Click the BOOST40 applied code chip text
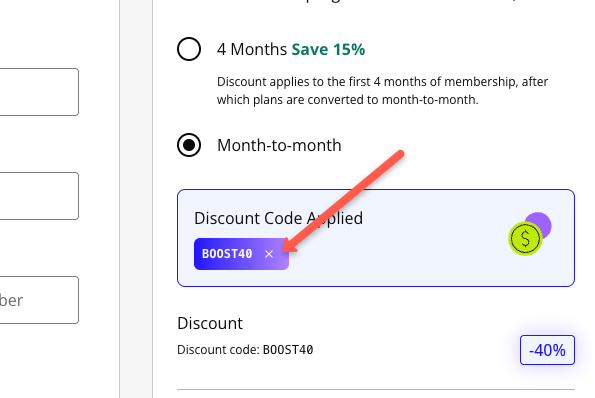The image size is (595, 398). coord(227,253)
